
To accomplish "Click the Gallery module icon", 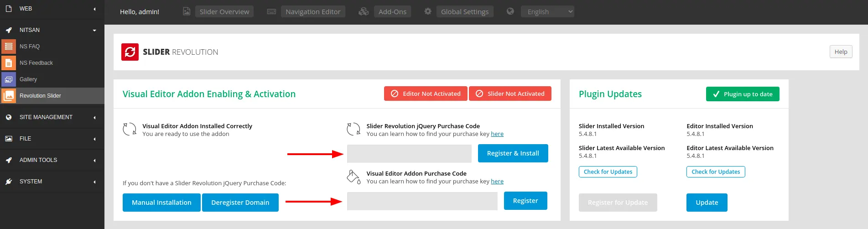I will pyautogui.click(x=8, y=79).
